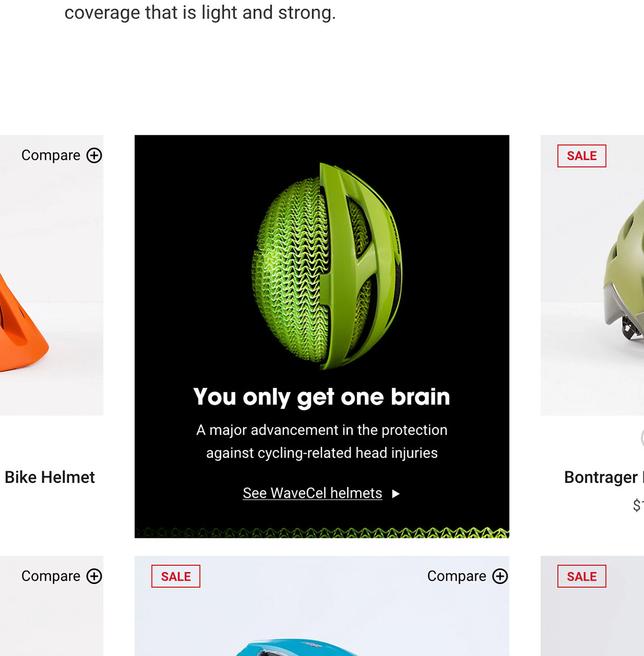This screenshot has width=644, height=656.
Task: Open the Bike Helmet product title
Action: pos(50,477)
